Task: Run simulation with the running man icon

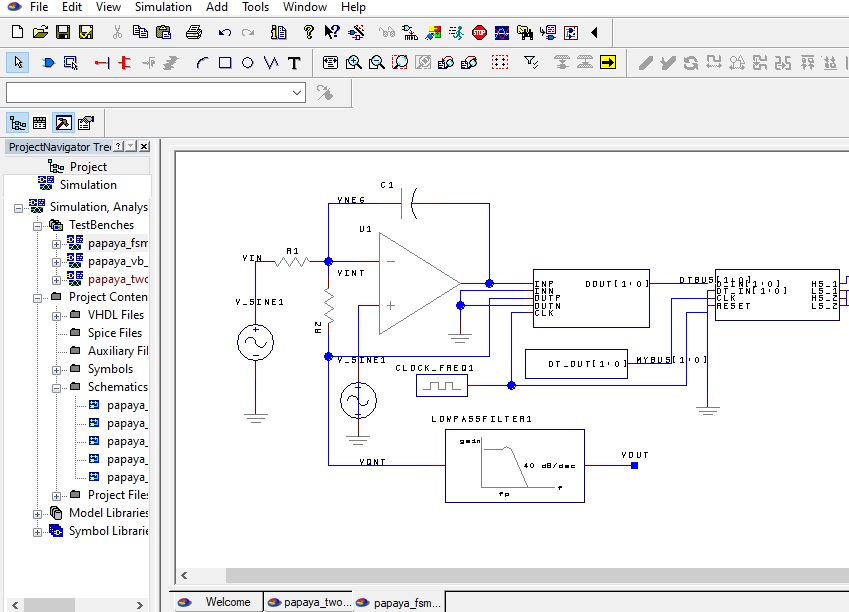Action: point(456,32)
